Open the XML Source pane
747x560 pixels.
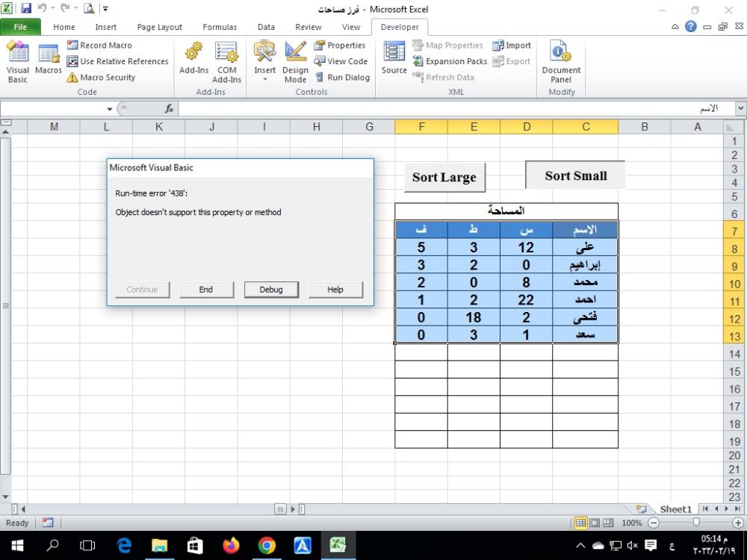(x=394, y=58)
